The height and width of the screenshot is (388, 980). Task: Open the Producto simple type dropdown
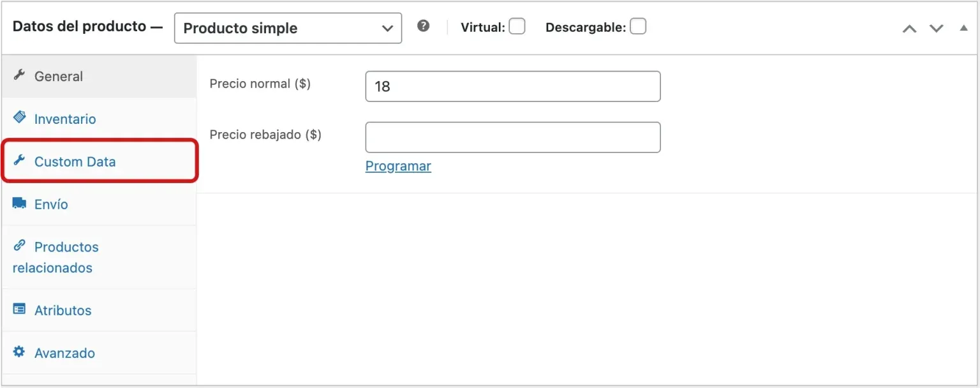click(x=287, y=27)
